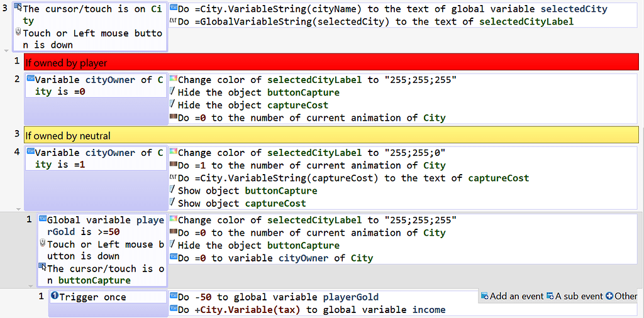The height and width of the screenshot is (318, 644).
Task: Click the eye icon beside Show object buttonCapture
Action: 173,190
